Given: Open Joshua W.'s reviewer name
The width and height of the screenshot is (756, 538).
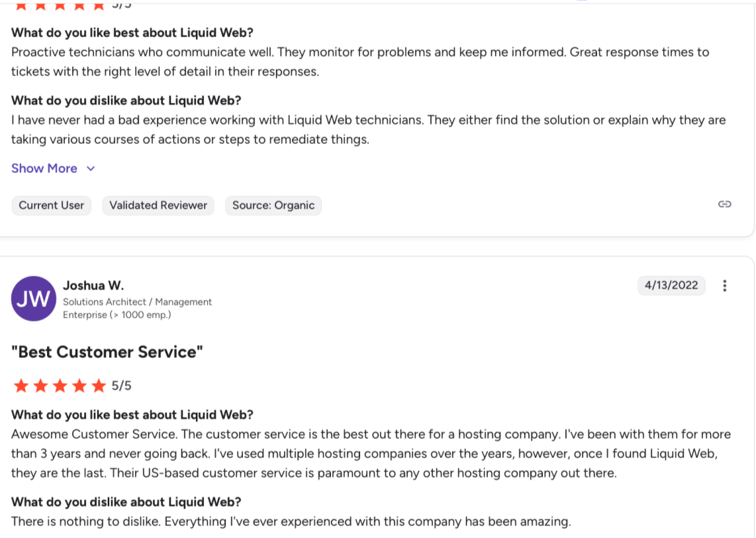Looking at the screenshot, I should click(x=93, y=286).
